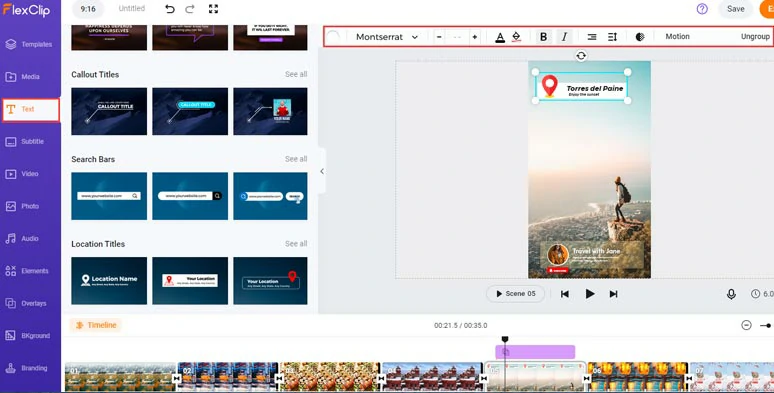Screen dimensions: 774x393
Task: Select the purple text clip on timeline
Action: tap(535, 352)
